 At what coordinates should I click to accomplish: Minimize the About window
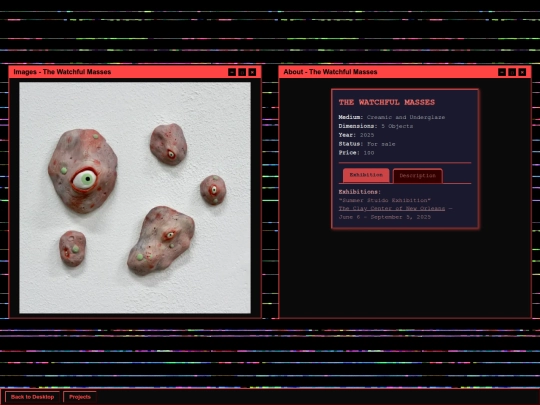502,72
